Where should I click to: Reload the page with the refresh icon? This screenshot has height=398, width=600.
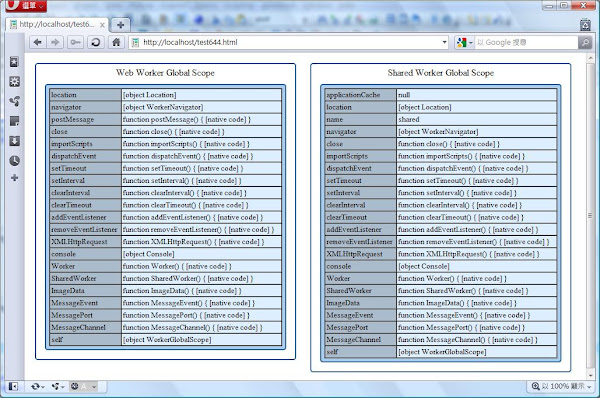(96, 42)
